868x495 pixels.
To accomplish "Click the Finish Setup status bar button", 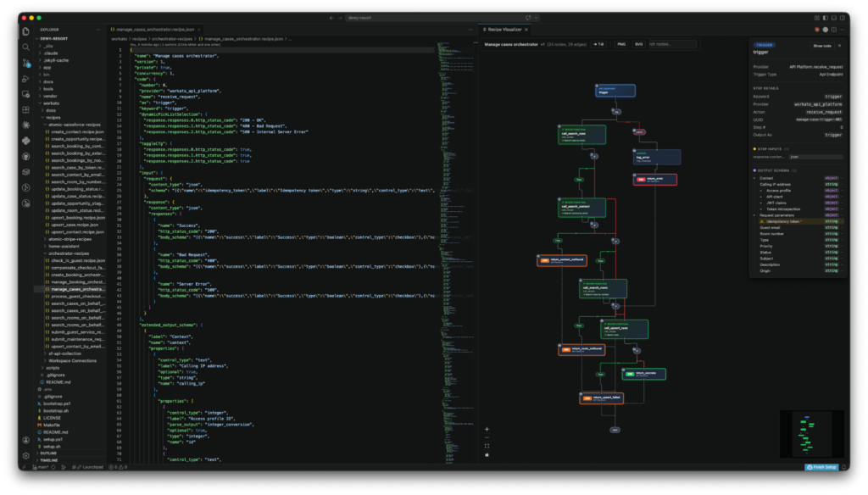I will click(x=821, y=467).
